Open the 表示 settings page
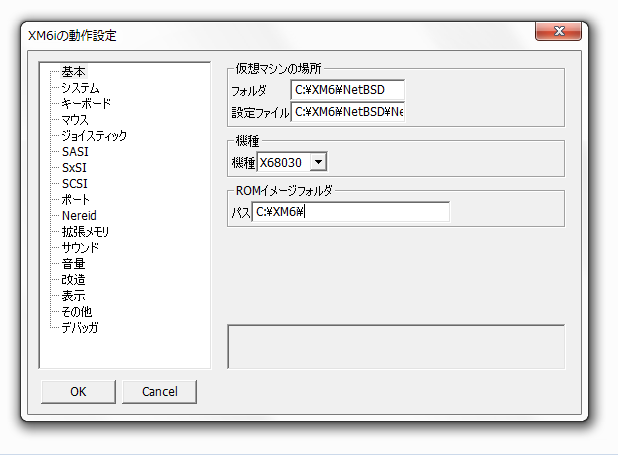This screenshot has width=618, height=455. tap(73, 295)
